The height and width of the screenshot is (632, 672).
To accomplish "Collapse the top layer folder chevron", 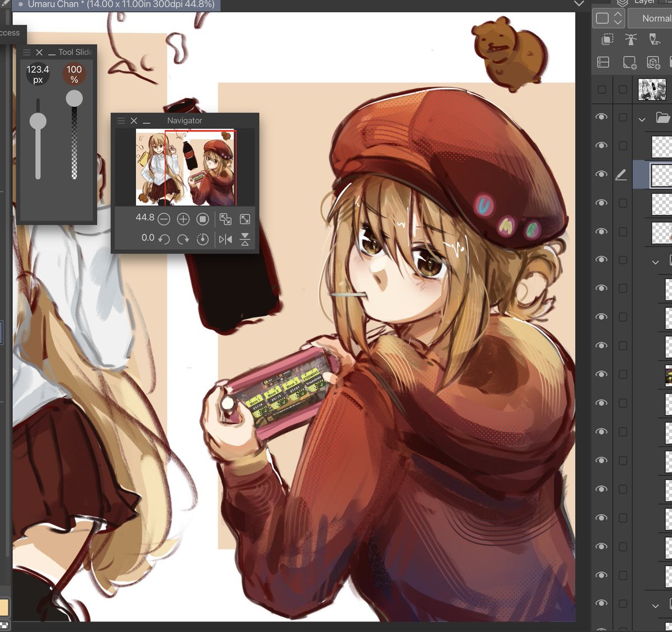I will [642, 119].
